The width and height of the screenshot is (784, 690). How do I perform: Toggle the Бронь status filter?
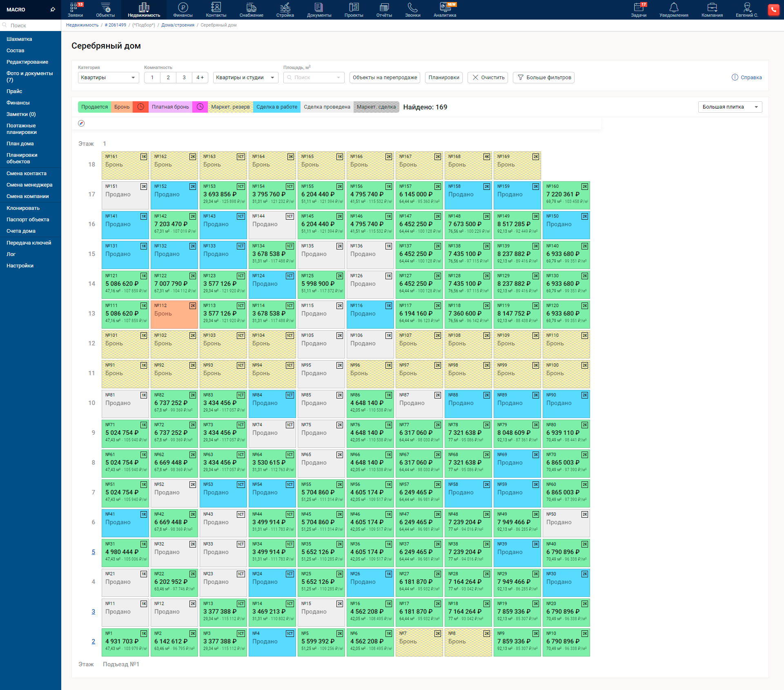pos(122,107)
